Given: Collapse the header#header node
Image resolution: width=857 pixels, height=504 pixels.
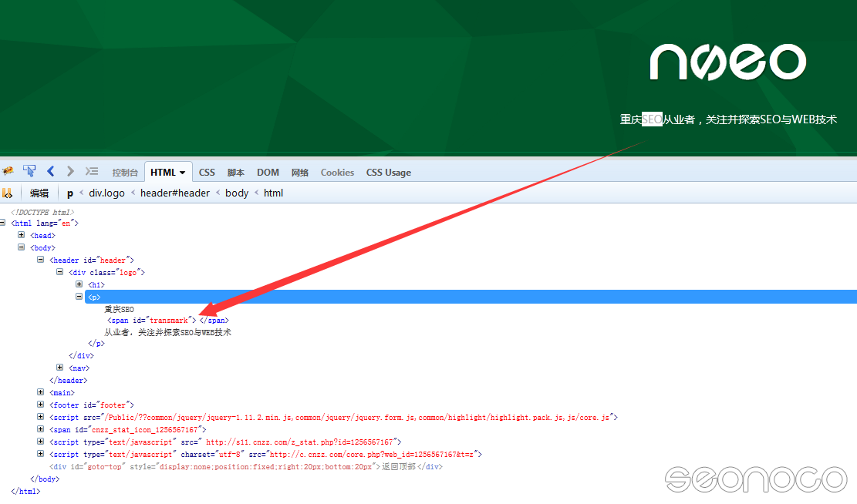Looking at the screenshot, I should click(41, 260).
